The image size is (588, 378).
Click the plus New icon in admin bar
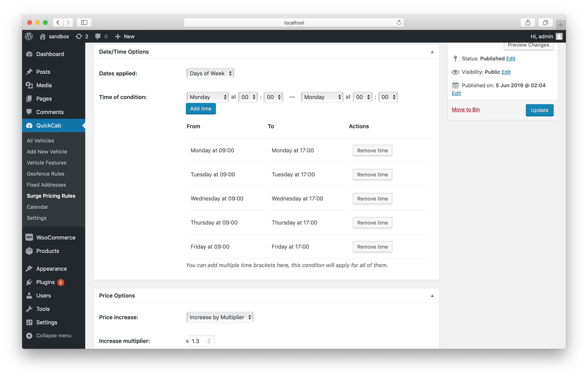[x=118, y=36]
